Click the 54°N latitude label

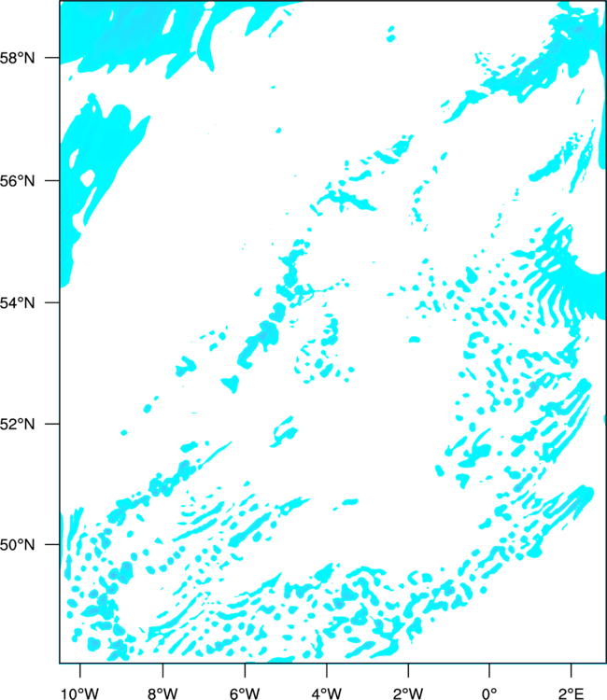17,303
